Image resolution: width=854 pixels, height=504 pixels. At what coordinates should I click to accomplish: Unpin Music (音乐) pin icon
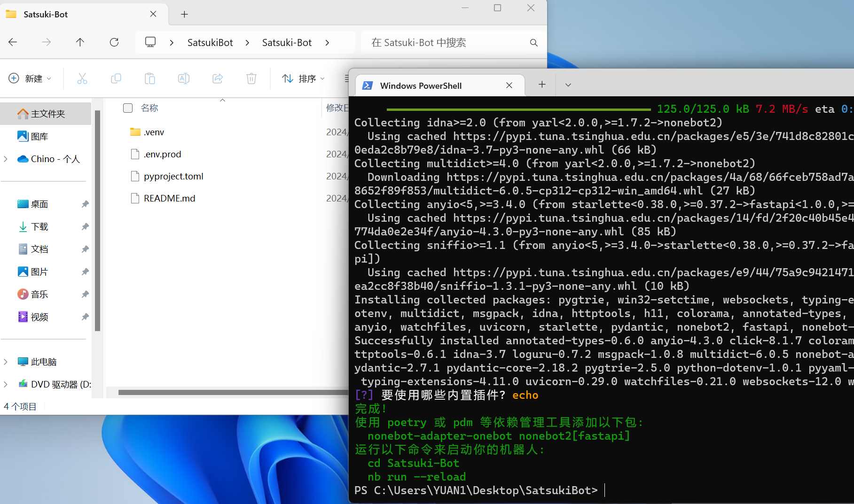[85, 295]
